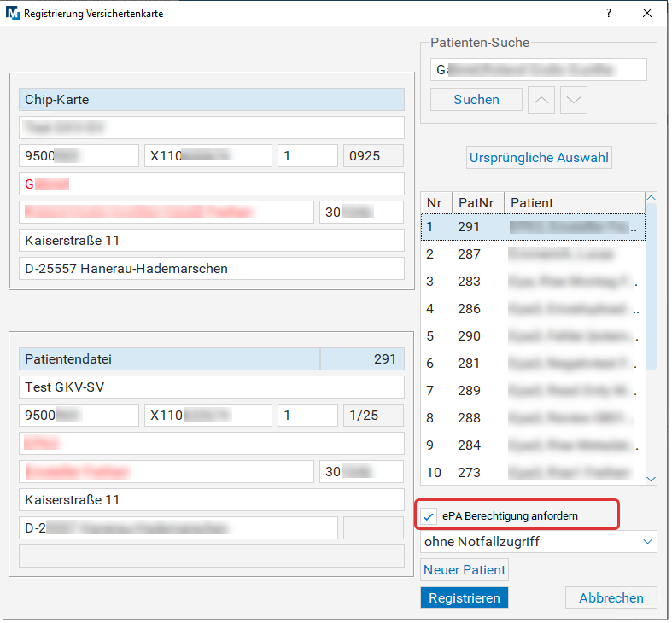Click the Neuer Patient button
The image size is (672, 623).
tap(465, 569)
